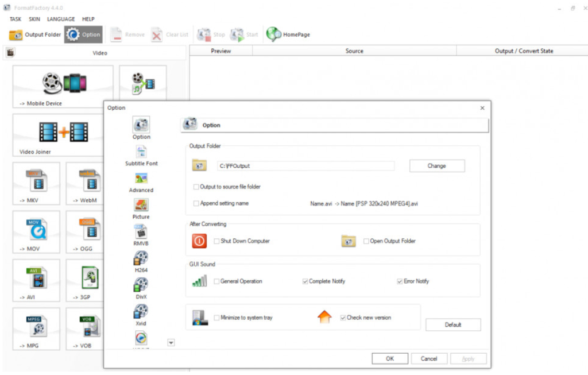Select H264 in the dialog sidebar
This screenshot has height=375, width=588.
pos(141,262)
